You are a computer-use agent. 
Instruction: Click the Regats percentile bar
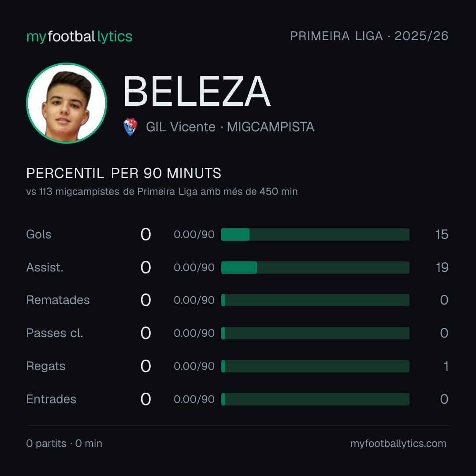(315, 366)
